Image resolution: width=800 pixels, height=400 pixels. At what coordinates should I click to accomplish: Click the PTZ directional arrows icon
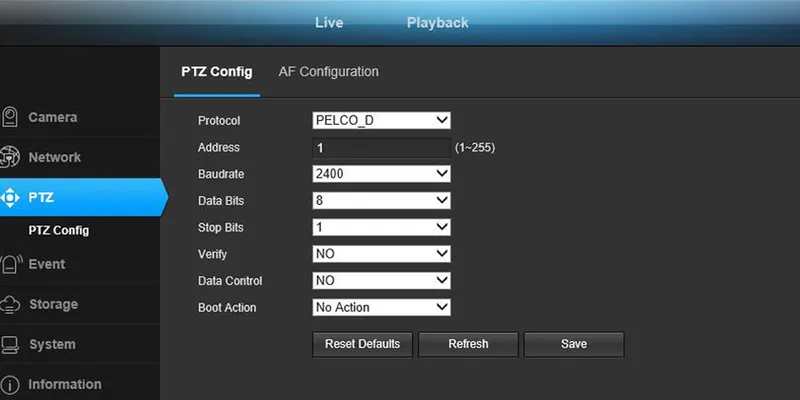(x=10, y=197)
